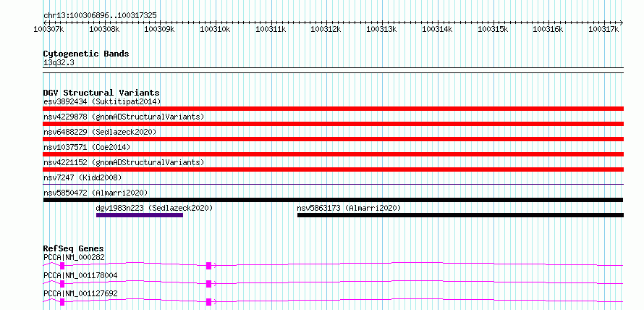Viewport: 644px width, 310px height.
Task: Click the 100315k ruler tick label
Action: click(492, 29)
